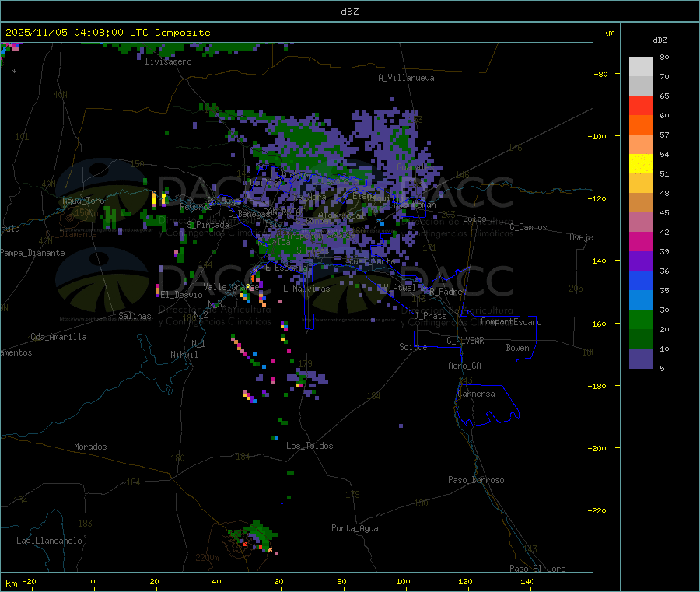Click the R_Padre label
Viewport: 700px width, 592px height.
click(x=446, y=292)
